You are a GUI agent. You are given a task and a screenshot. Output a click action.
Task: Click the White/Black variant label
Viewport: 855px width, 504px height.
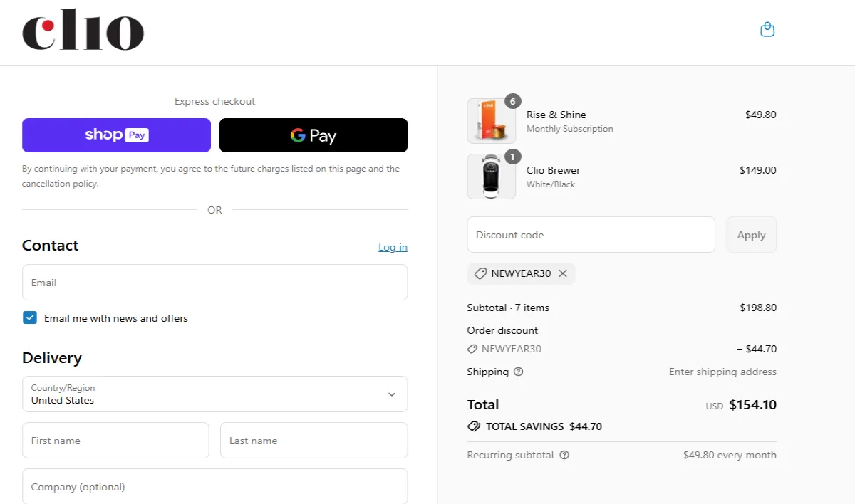(x=551, y=184)
